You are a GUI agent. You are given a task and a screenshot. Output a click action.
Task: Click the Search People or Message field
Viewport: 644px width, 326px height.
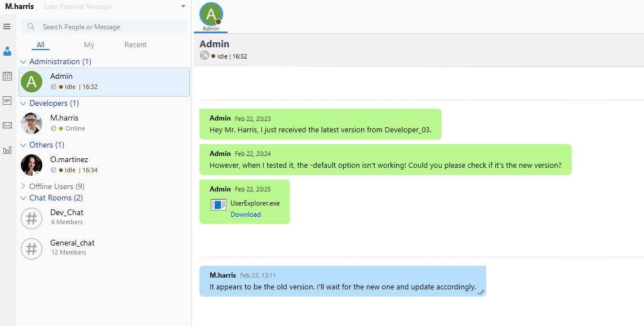(x=104, y=26)
